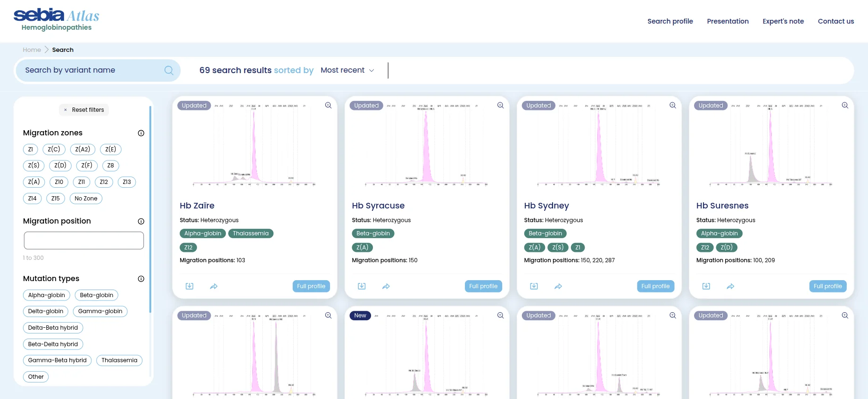Select the No Zone filter chip
The image size is (868, 399).
pyautogui.click(x=86, y=199)
